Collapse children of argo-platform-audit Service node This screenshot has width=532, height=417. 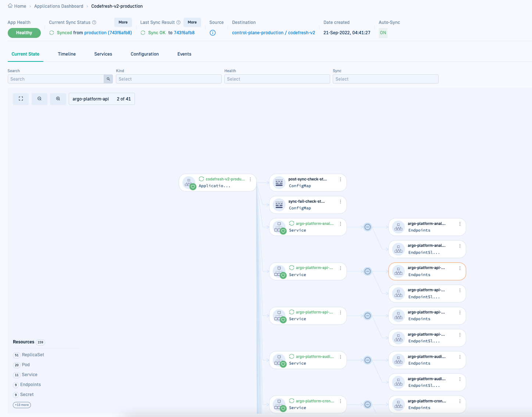[367, 360]
